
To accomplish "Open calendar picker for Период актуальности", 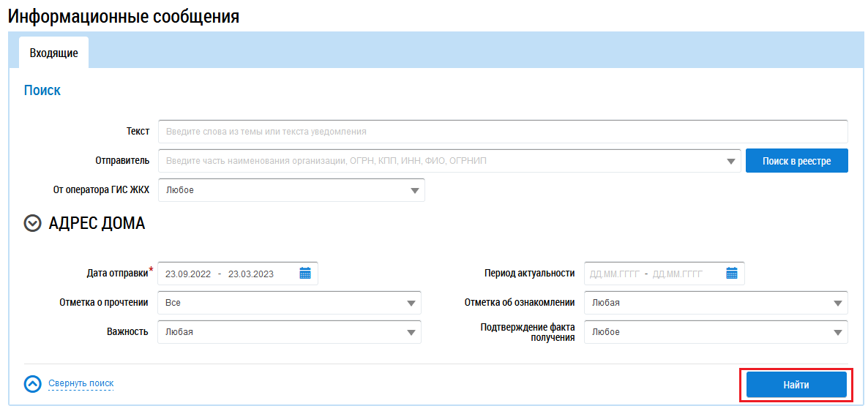I will [731, 274].
